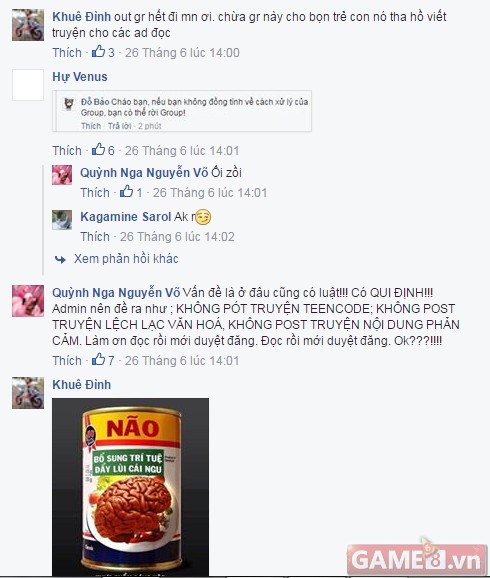Screen dimensions: 490x578
Task: Click the reply arrow icon beside Xem phản hồi khác
Action: [x=60, y=260]
